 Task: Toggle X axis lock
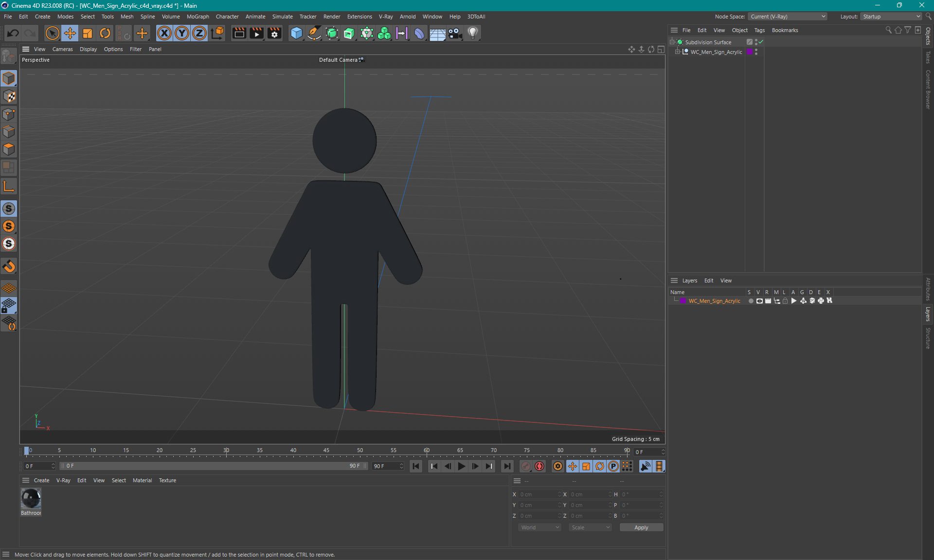164,33
